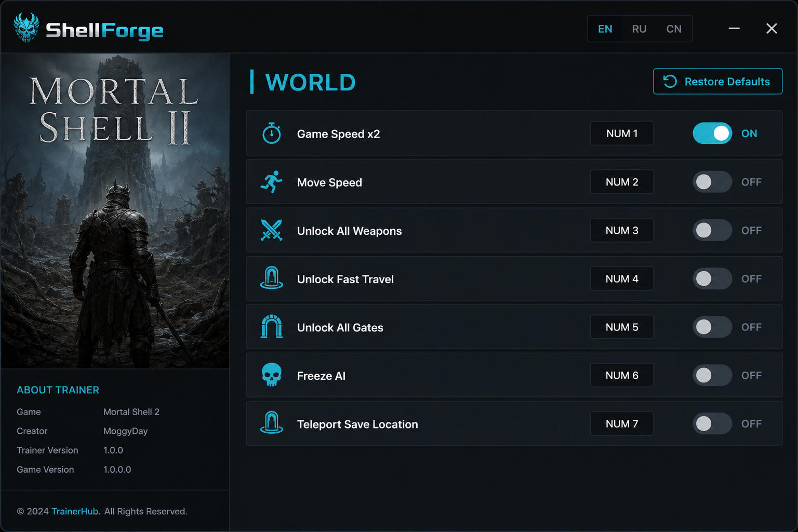Viewport: 798px width, 532px height.
Task: Click the archway icon for Unlock All Gates
Action: pyautogui.click(x=271, y=327)
